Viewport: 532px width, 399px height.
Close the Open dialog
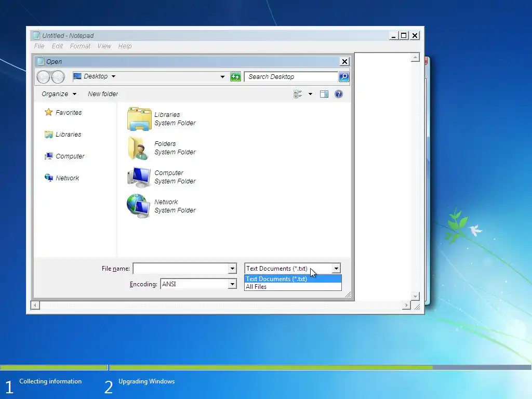(x=344, y=61)
